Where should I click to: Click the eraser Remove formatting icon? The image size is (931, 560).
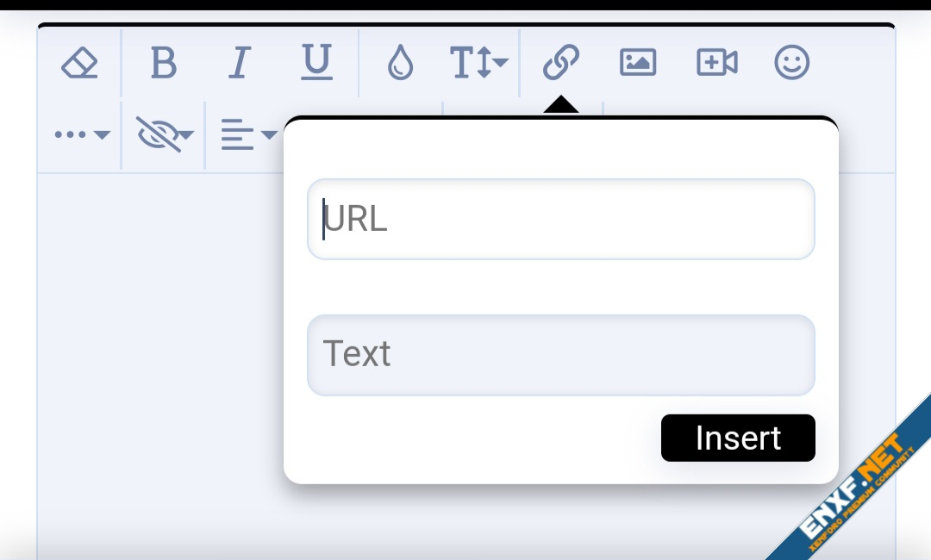[79, 63]
